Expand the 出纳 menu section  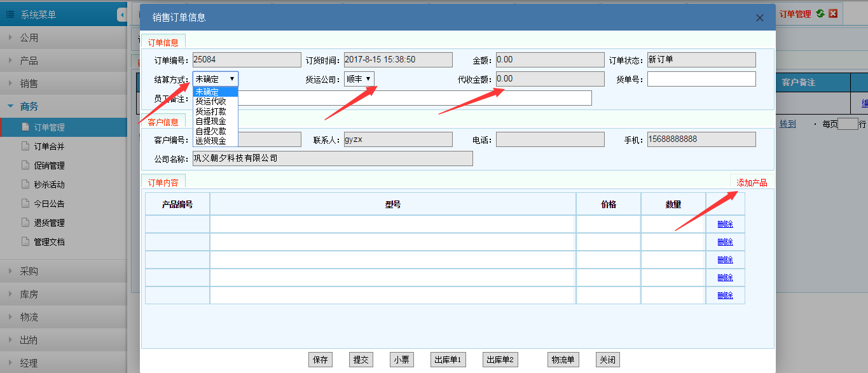(64, 340)
